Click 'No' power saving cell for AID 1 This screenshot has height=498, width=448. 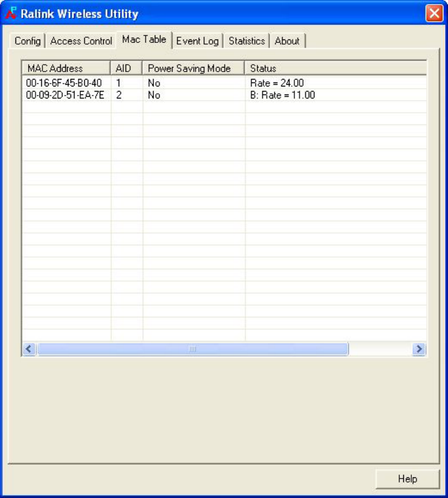[154, 83]
